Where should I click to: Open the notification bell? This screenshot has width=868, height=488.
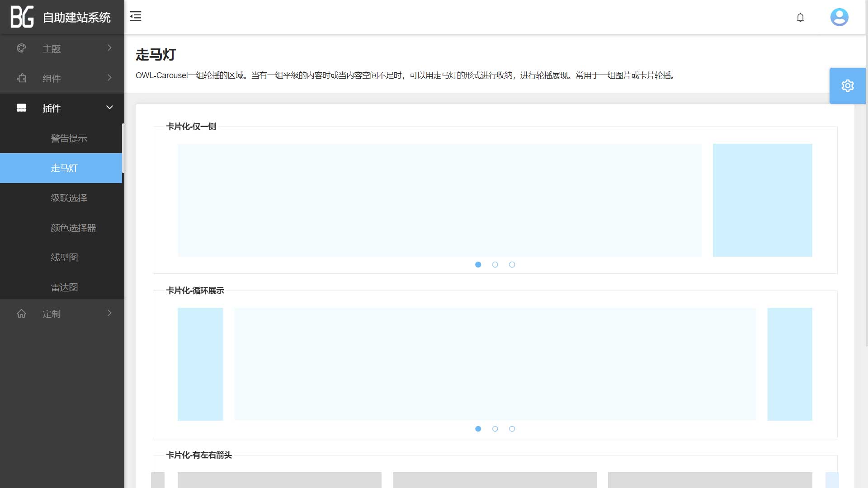800,17
